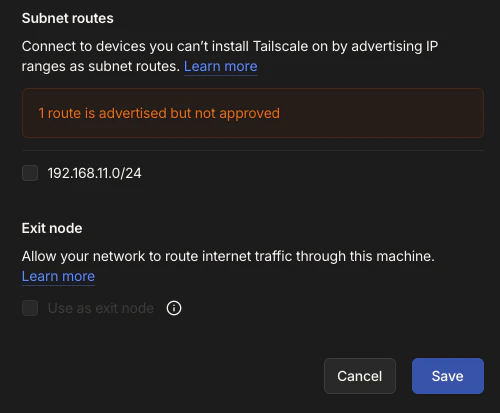Click the divider line above the route list
The width and height of the screenshot is (500, 413).
pos(253,151)
